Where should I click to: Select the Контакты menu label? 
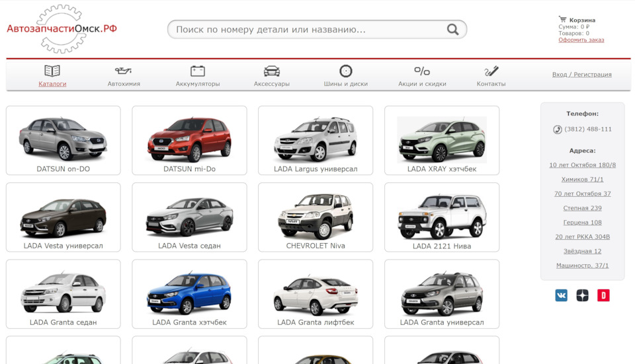[x=491, y=84]
